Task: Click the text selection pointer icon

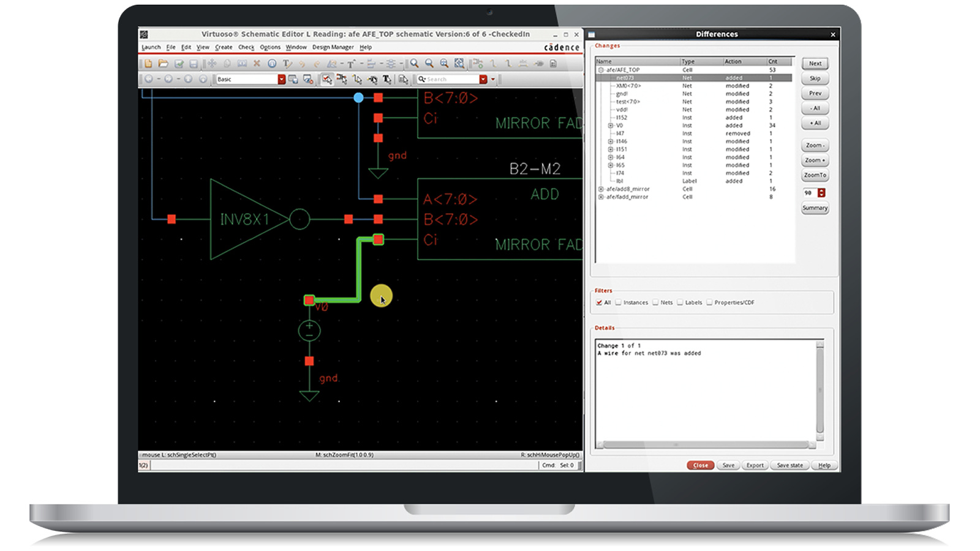Action: [387, 79]
